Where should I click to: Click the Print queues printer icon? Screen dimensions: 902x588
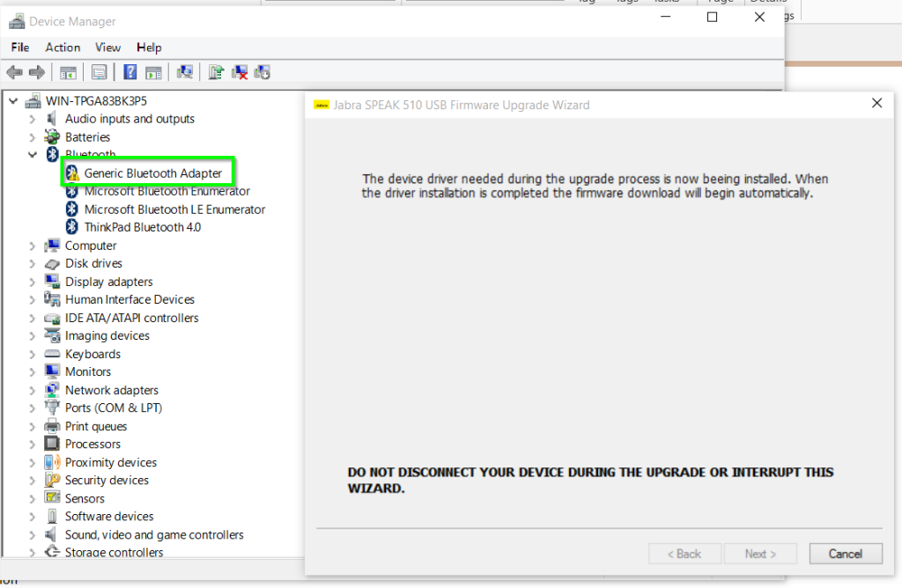(x=52, y=426)
